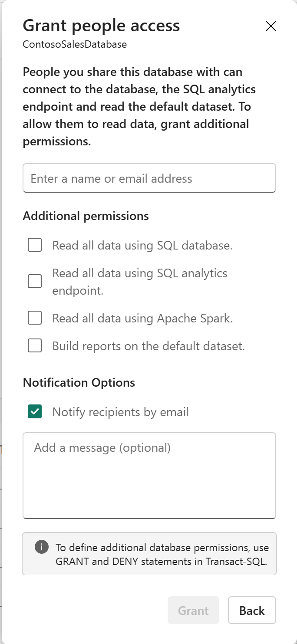Close the Grant people access dialog

(x=271, y=26)
